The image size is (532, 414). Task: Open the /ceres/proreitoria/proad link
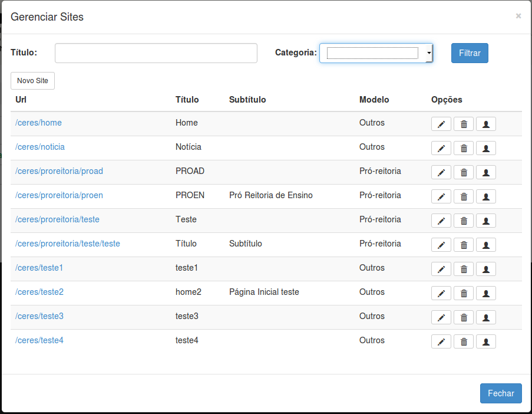pos(59,171)
